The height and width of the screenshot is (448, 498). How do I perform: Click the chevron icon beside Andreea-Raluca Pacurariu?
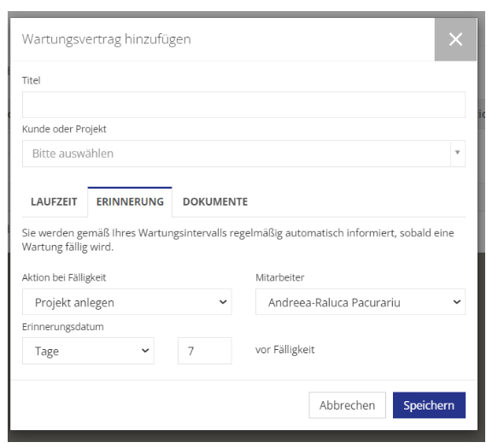pos(456,302)
